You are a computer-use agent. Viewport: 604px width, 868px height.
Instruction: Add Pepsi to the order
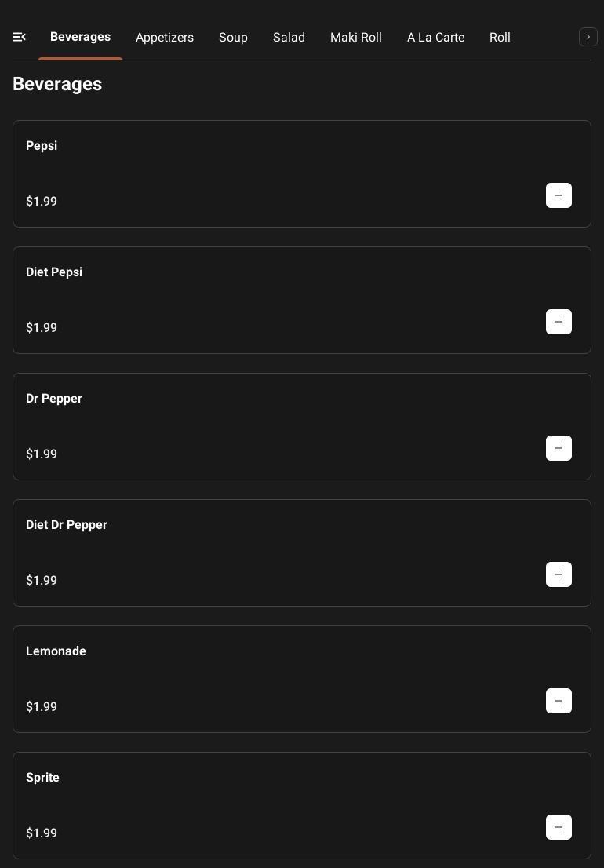pyautogui.click(x=559, y=195)
